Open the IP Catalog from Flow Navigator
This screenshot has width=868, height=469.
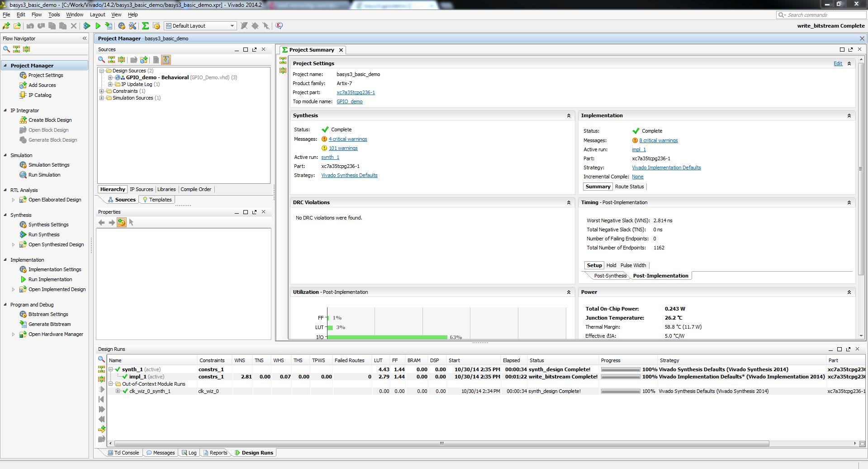coord(40,95)
